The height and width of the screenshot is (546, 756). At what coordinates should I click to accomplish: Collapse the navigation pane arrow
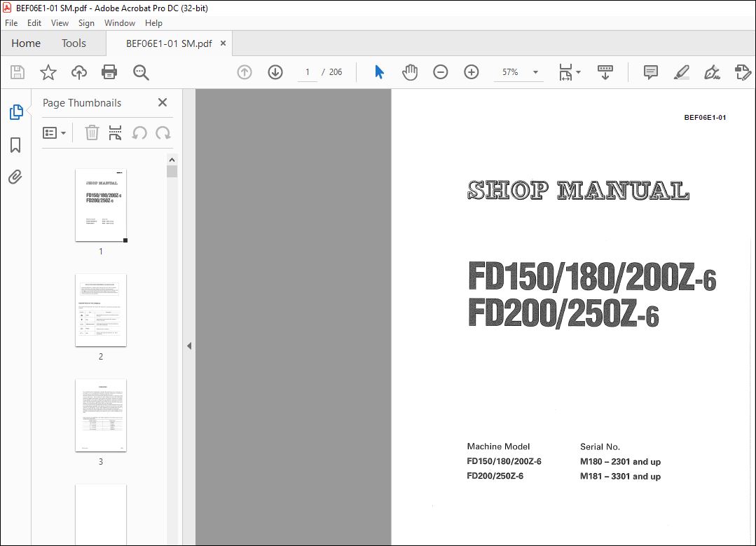(x=189, y=346)
